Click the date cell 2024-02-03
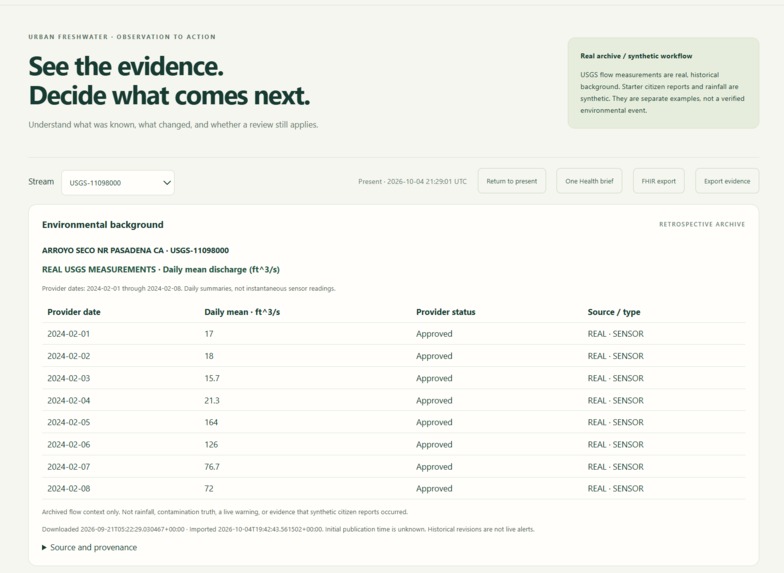Screen dimensions: 784x573 pyautogui.click(x=68, y=378)
